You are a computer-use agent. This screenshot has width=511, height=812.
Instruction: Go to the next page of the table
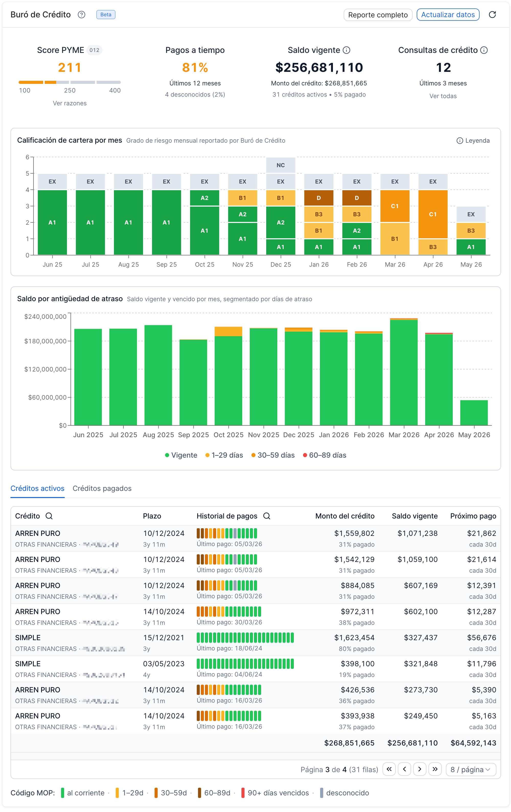click(x=419, y=769)
